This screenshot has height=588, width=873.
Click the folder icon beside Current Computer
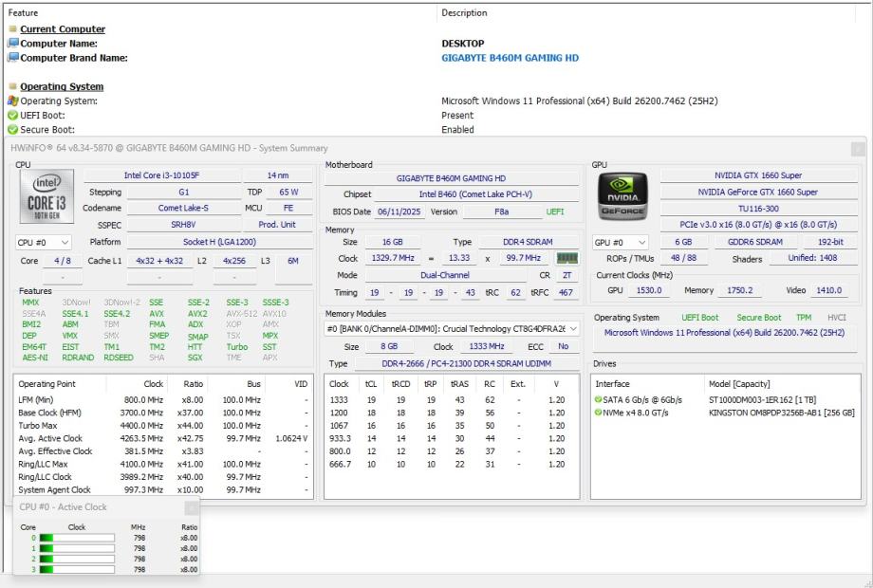12,29
